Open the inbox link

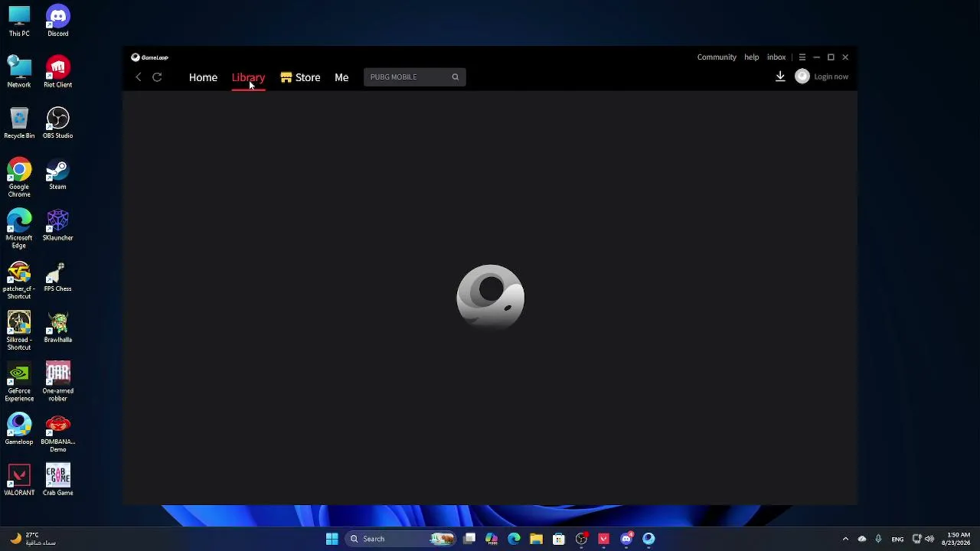[776, 57]
